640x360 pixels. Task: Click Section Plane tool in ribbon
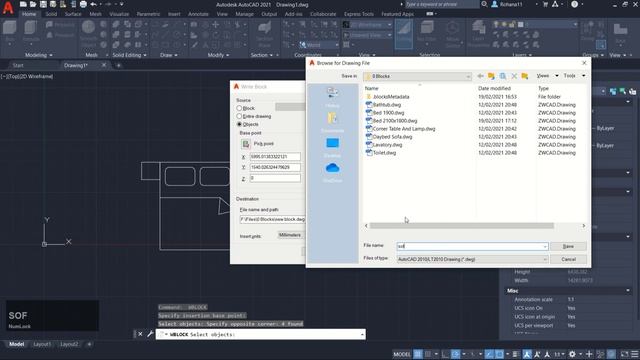coord(264,34)
